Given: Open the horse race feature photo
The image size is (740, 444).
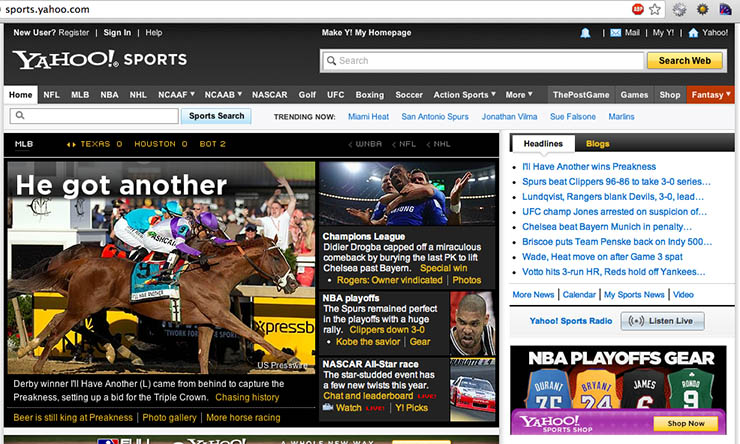Looking at the screenshot, I should click(x=161, y=268).
